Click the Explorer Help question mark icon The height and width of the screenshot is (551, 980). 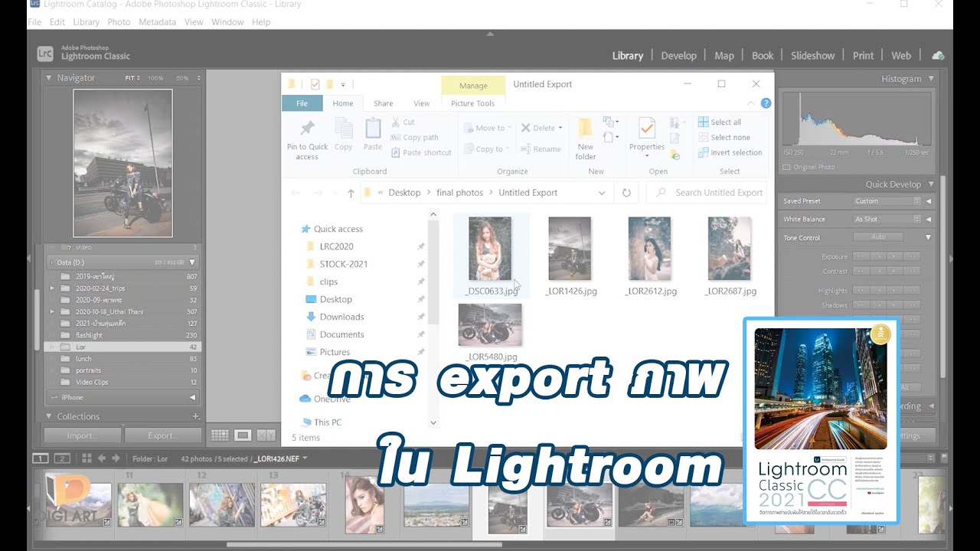(x=766, y=103)
